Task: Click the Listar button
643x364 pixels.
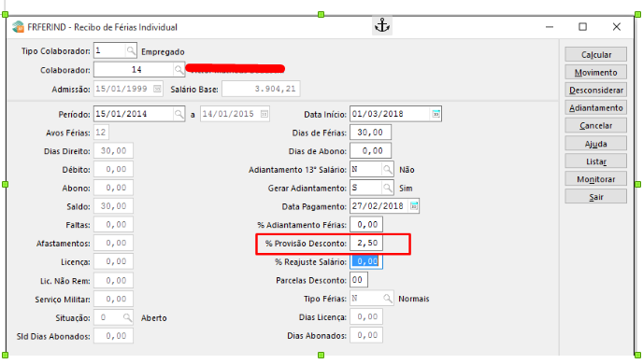Action: [596, 161]
